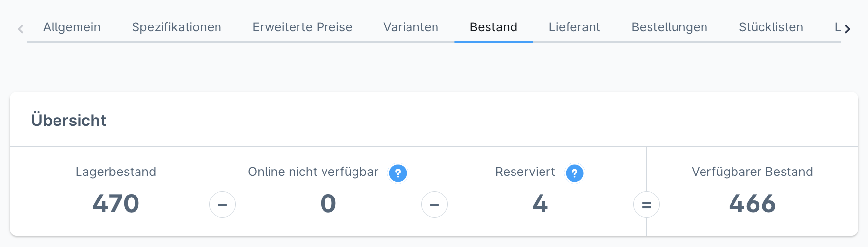The width and height of the screenshot is (868, 247).
Task: Open the Bestellungen tab
Action: pyautogui.click(x=670, y=27)
